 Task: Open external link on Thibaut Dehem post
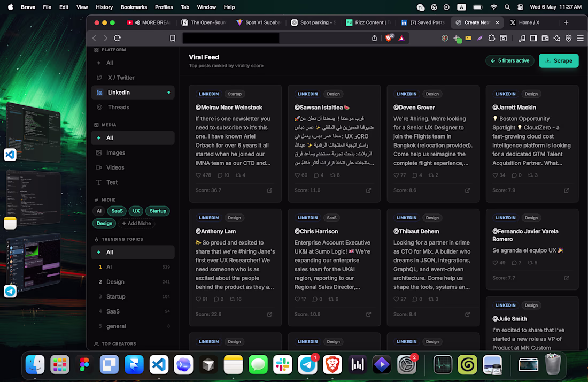pyautogui.click(x=468, y=314)
